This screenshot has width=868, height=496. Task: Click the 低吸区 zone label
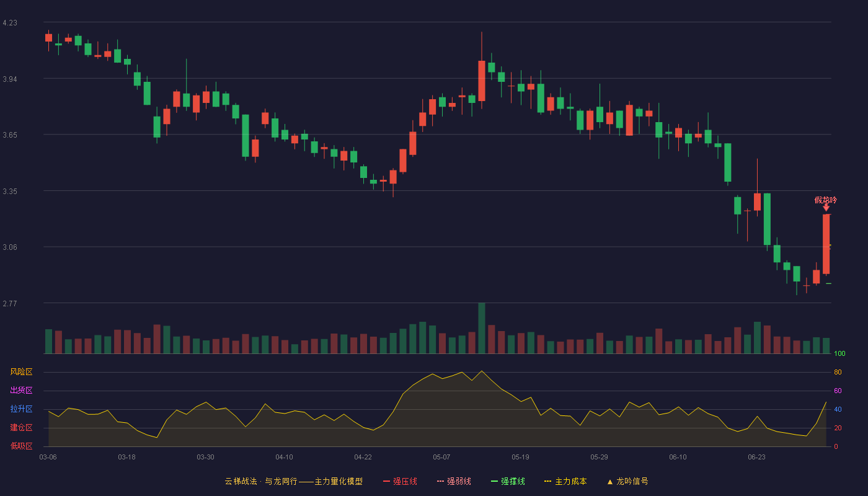click(x=21, y=446)
